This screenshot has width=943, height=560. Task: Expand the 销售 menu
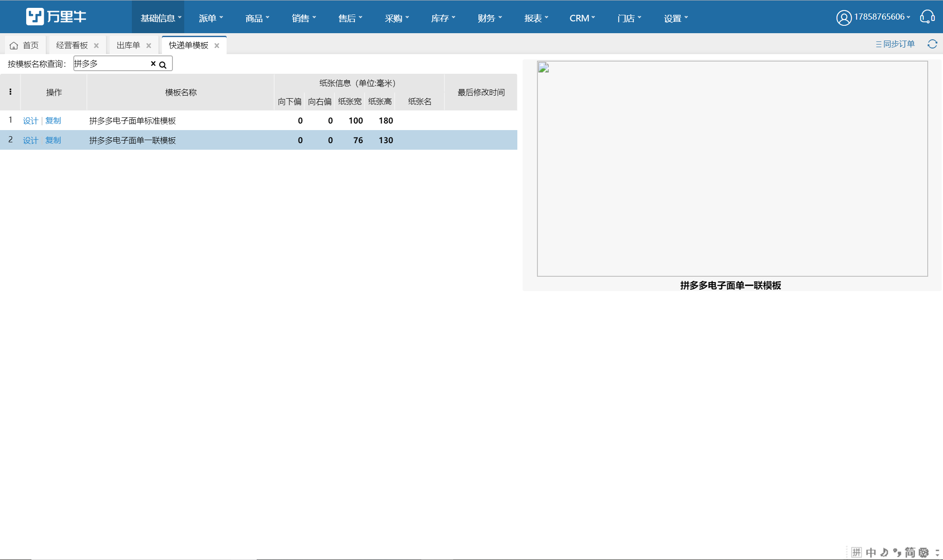click(304, 18)
